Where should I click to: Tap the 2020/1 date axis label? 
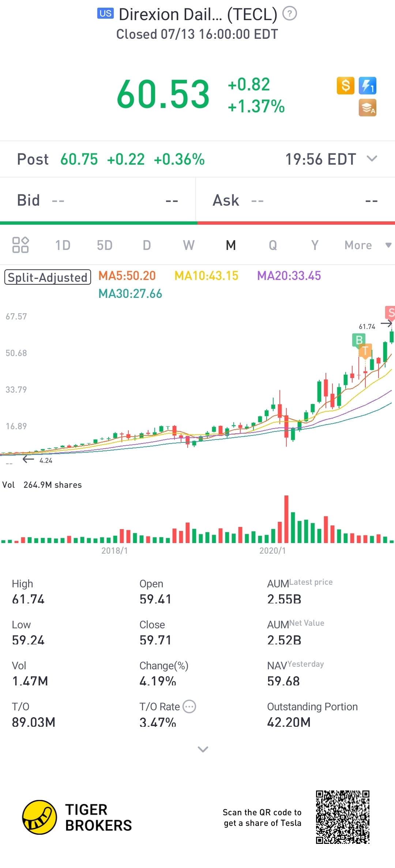272,550
